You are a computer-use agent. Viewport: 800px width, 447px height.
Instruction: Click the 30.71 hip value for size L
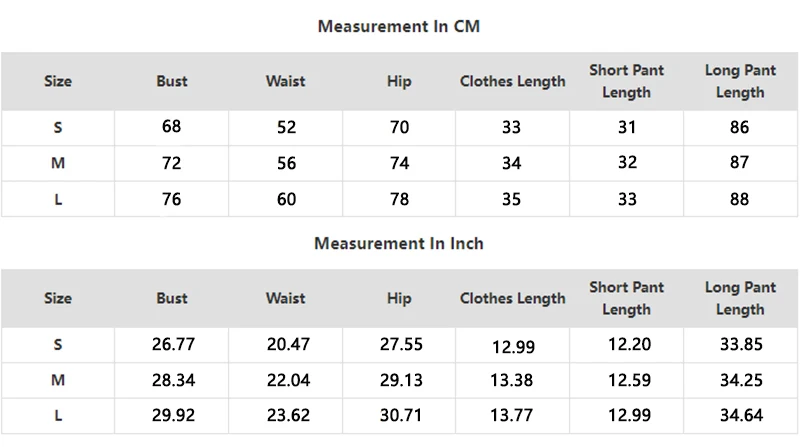coord(401,415)
